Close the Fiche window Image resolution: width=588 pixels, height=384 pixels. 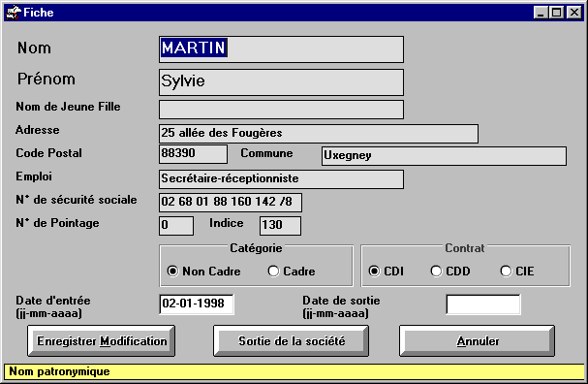point(574,13)
